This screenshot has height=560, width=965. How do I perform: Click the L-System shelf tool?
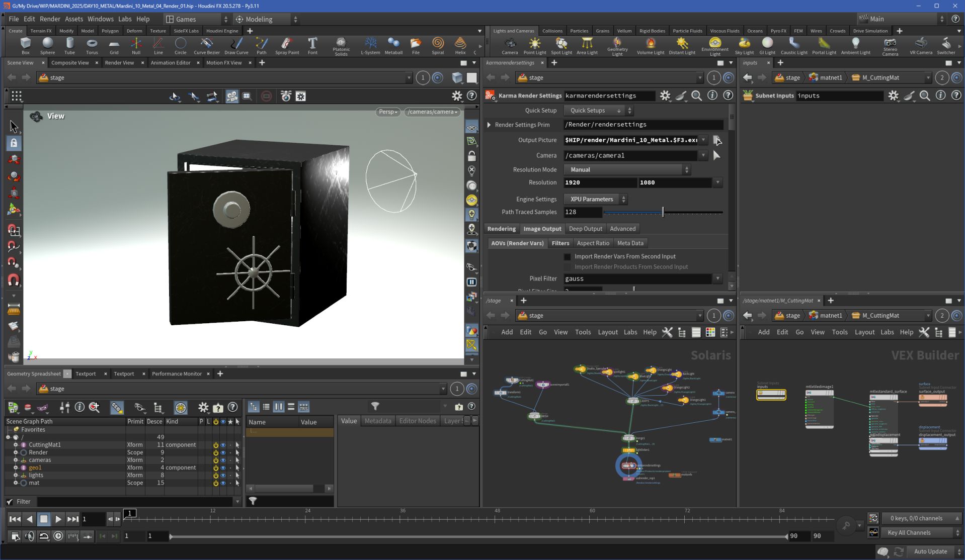[x=370, y=45]
